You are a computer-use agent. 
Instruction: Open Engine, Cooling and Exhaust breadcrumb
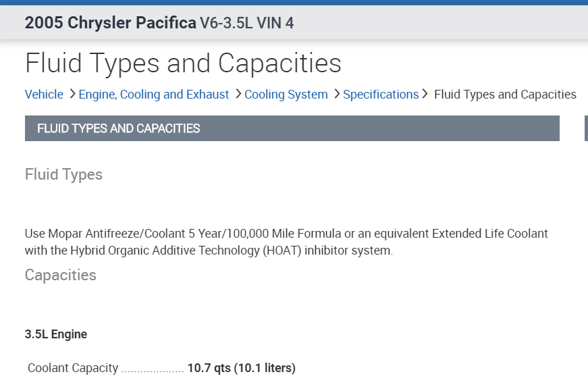click(x=154, y=95)
